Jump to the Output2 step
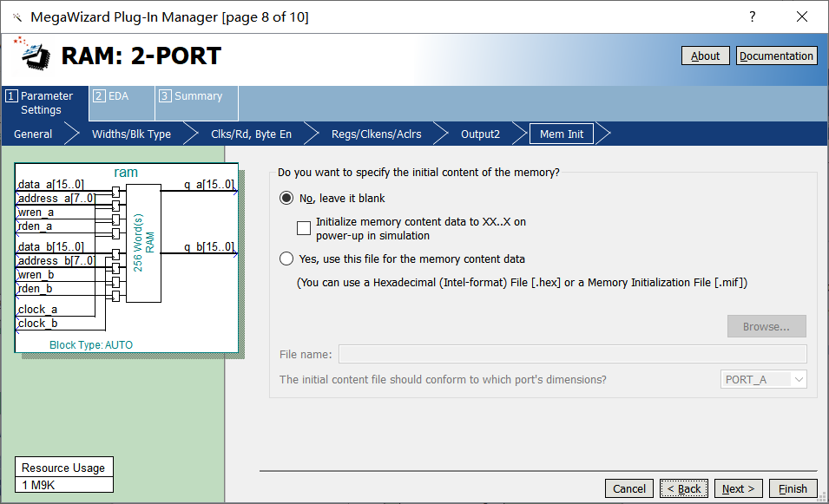 click(480, 134)
